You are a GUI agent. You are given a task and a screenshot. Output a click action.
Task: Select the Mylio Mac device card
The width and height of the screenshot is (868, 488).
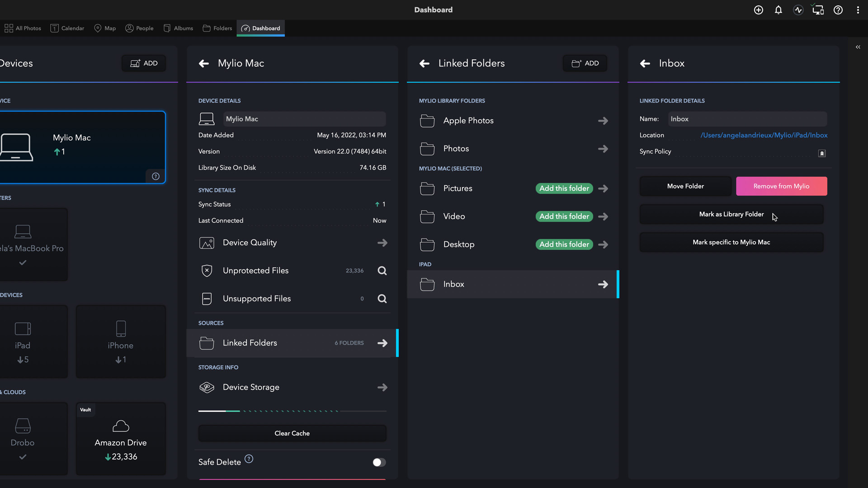(x=82, y=147)
